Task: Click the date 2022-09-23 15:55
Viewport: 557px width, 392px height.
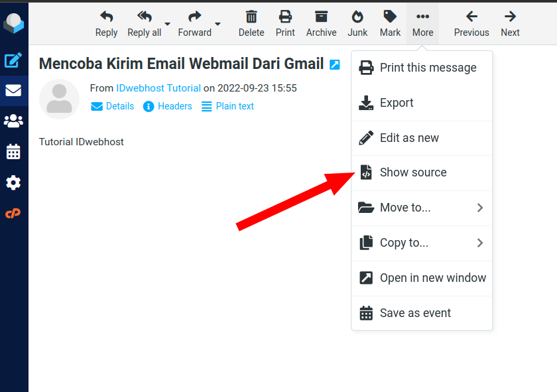Action: point(257,88)
